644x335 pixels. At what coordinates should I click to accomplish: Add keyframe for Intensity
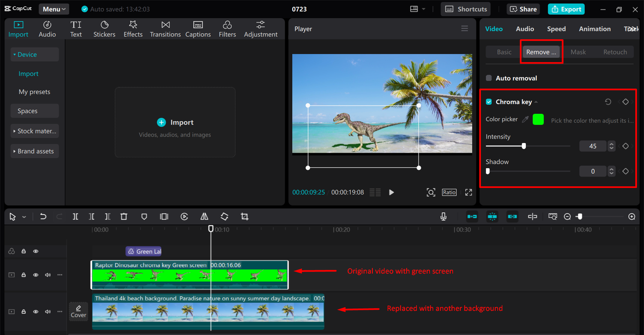coord(625,146)
